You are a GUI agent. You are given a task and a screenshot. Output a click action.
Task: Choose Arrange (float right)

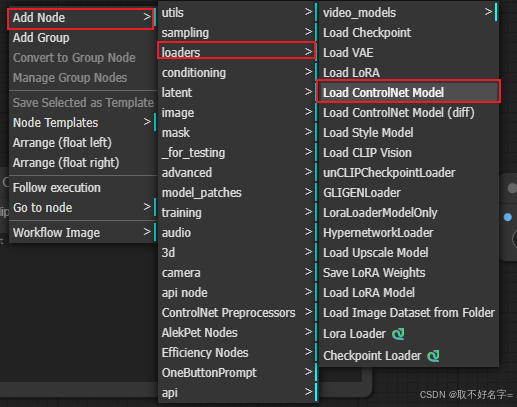click(83, 163)
